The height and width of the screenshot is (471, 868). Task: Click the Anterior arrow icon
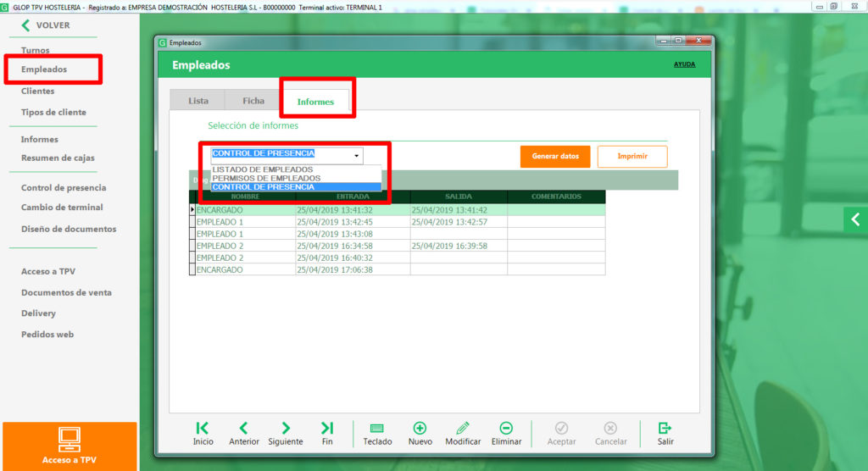tap(243, 429)
